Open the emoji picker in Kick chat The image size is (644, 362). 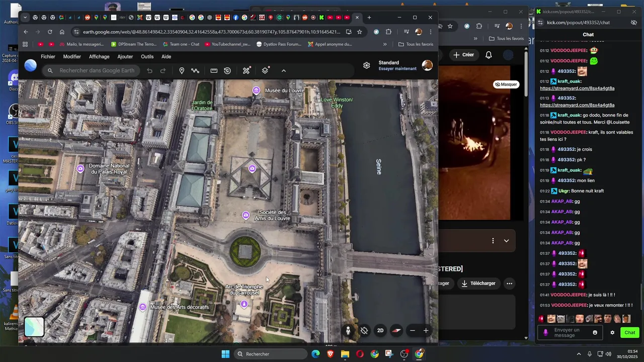595,333
